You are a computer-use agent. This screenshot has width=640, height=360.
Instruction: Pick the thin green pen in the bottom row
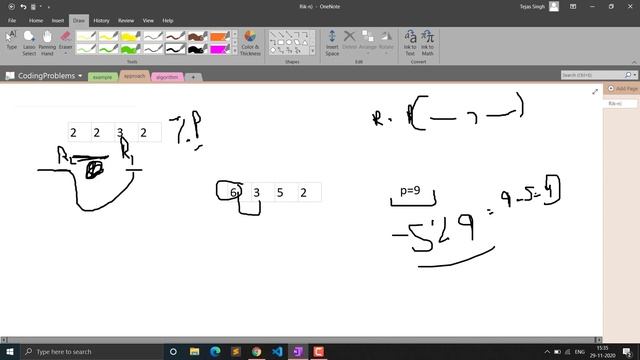(x=86, y=49)
